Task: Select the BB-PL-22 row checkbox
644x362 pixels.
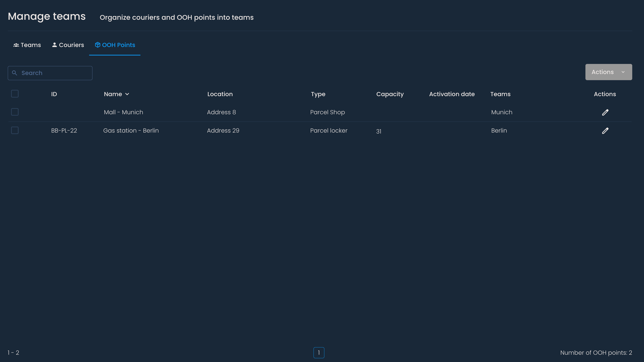Action: 15,130
